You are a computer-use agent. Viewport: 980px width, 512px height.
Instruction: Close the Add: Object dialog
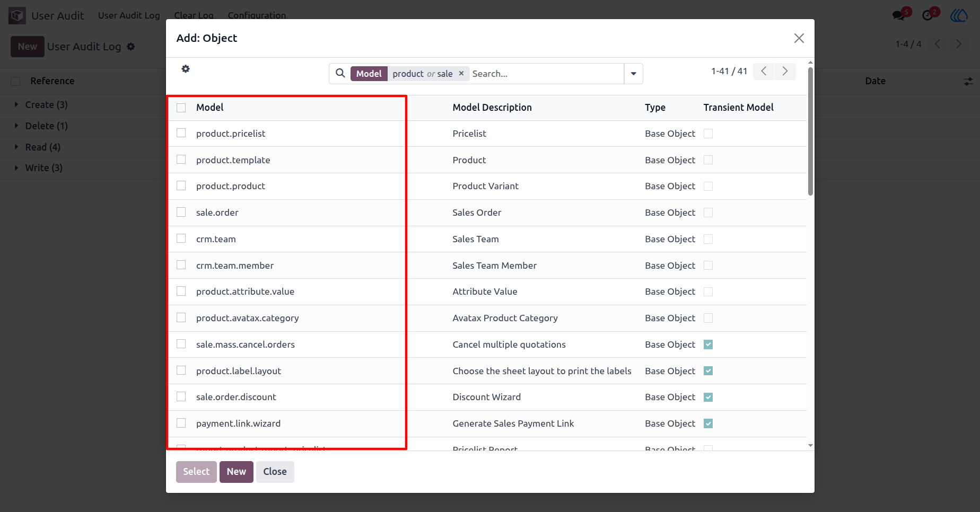click(x=799, y=38)
